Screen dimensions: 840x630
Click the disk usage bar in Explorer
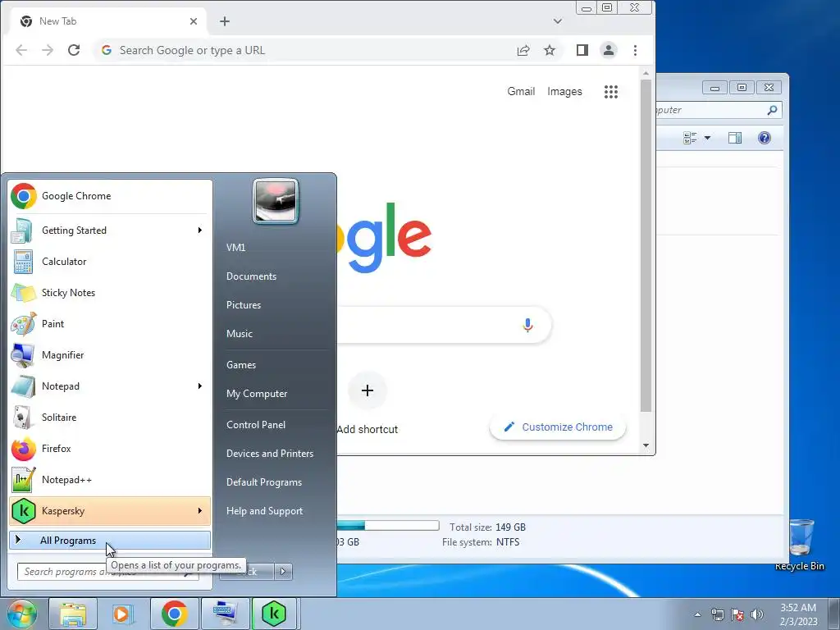point(388,526)
